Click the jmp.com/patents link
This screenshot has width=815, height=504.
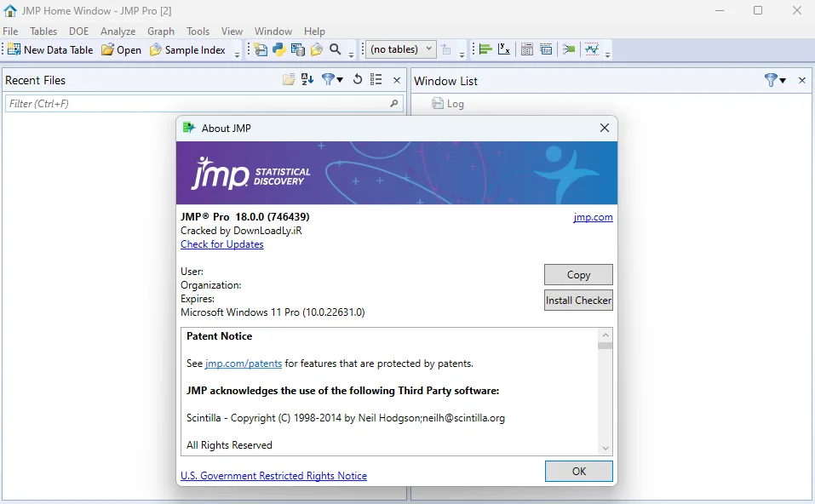point(244,364)
